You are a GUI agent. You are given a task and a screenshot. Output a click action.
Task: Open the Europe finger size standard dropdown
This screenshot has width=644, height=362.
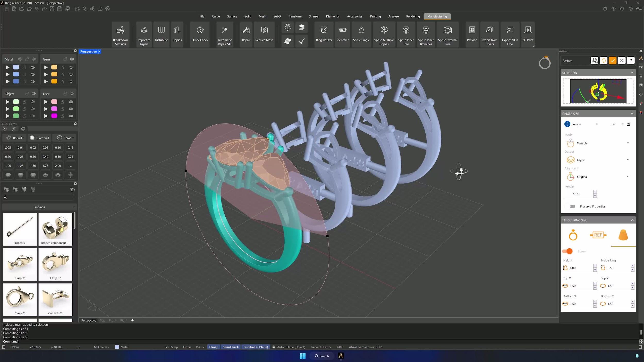[581, 124]
